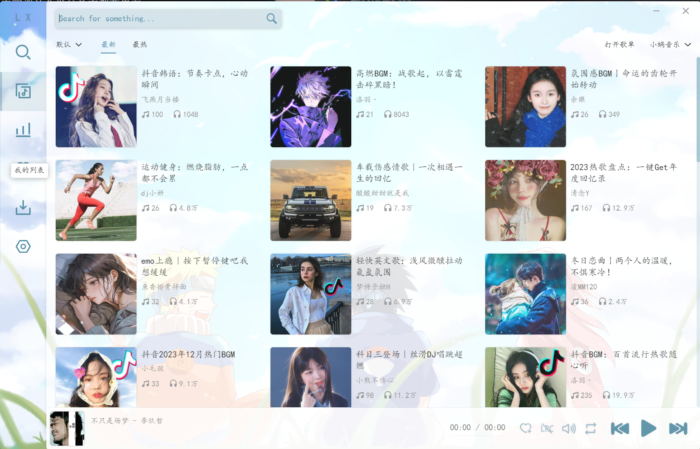
Task: Skip to the next track
Action: pos(678,428)
